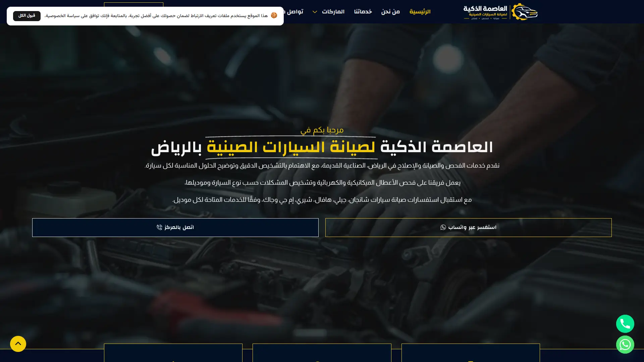This screenshot has height=362, width=644.
Task: Click the cookie emoji icon in banner
Action: (x=274, y=15)
